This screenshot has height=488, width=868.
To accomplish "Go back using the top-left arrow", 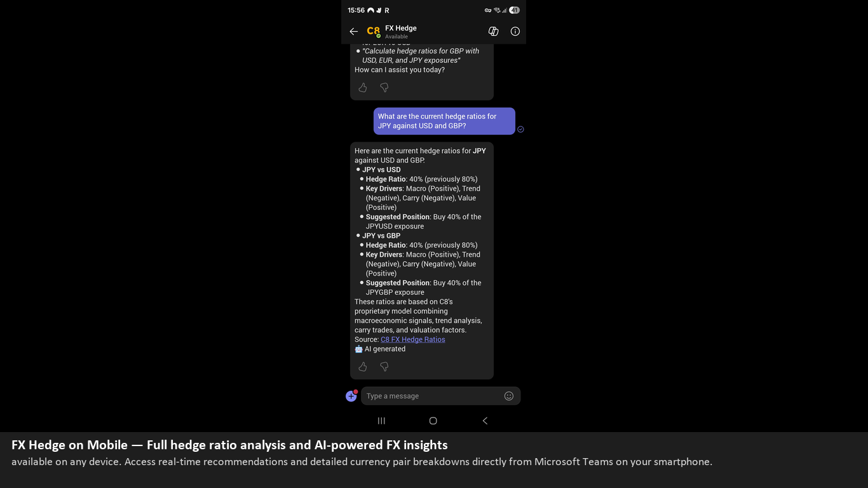I will [354, 31].
